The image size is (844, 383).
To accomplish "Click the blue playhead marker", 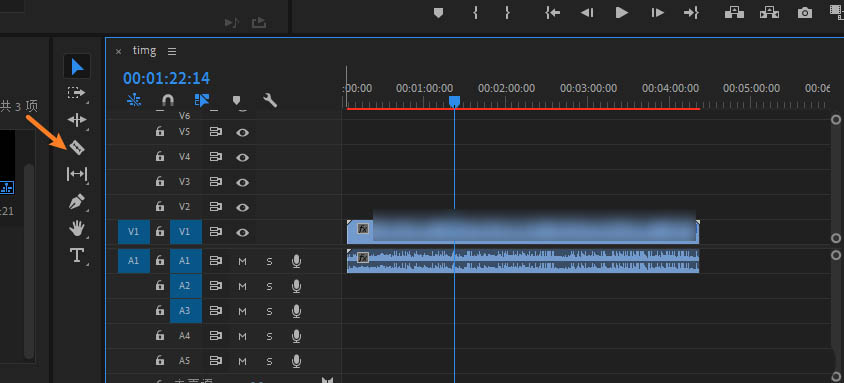I will click(x=454, y=101).
